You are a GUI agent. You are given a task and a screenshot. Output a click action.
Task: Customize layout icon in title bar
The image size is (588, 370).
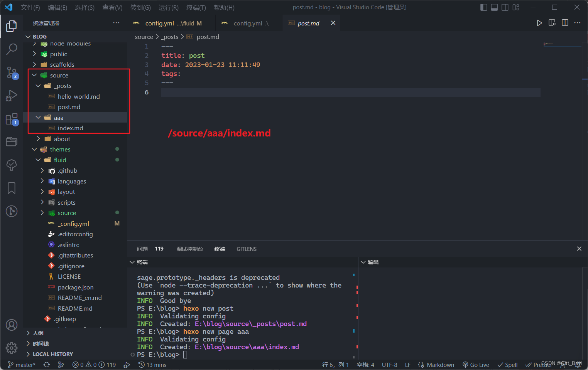516,7
